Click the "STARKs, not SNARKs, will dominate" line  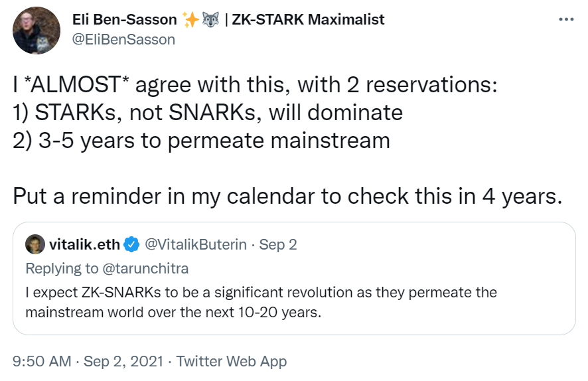[x=208, y=112]
